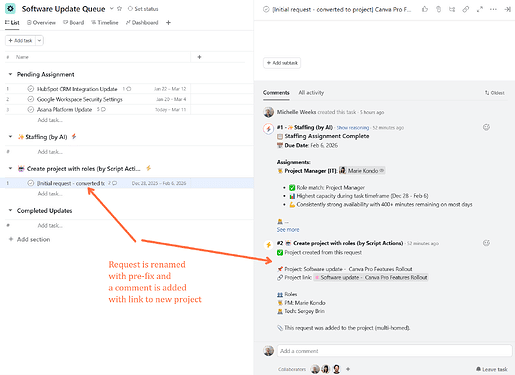The image size is (515, 375).
Task: Mark Initial request task complete in list
Action: click(31, 183)
